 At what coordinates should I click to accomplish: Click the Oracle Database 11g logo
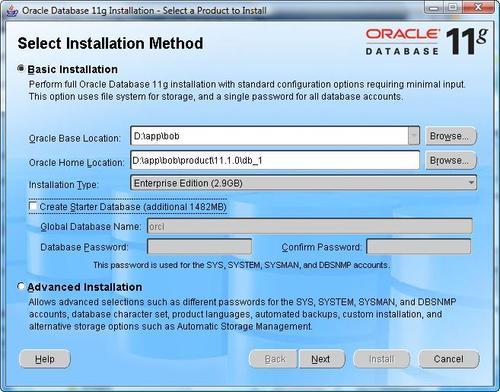pos(427,42)
